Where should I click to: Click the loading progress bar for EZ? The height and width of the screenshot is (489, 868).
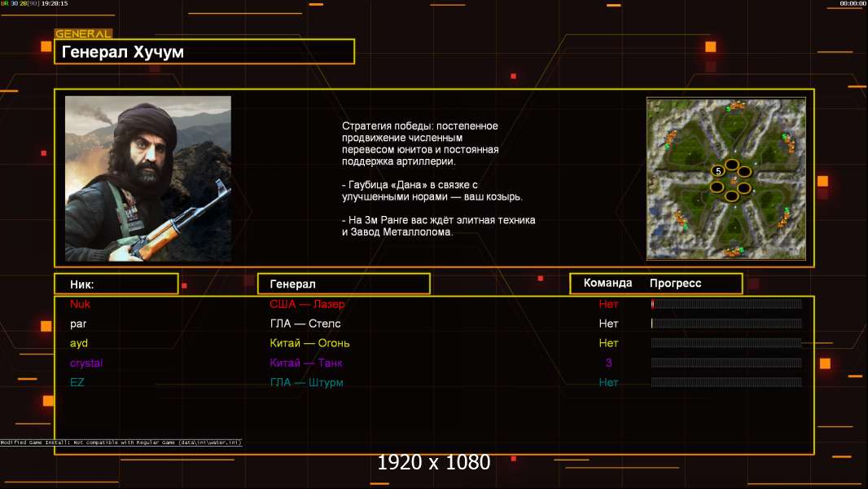point(726,382)
